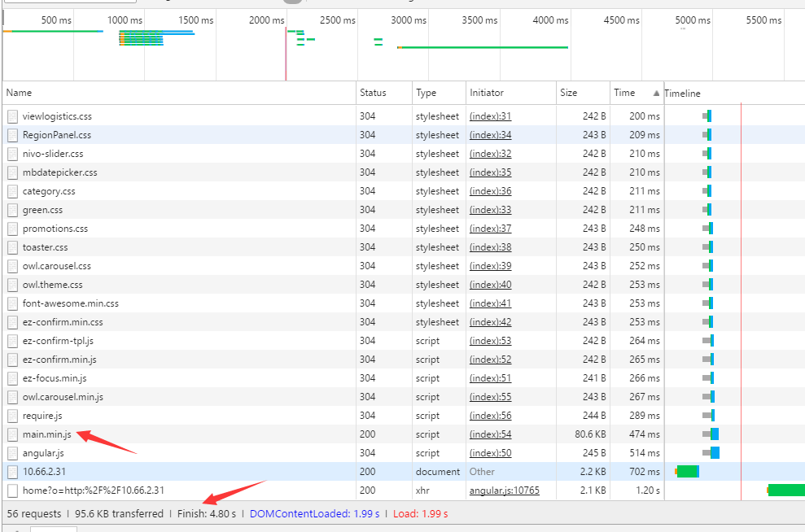805x532 pixels.
Task: Click the document type cell
Action: coord(438,472)
